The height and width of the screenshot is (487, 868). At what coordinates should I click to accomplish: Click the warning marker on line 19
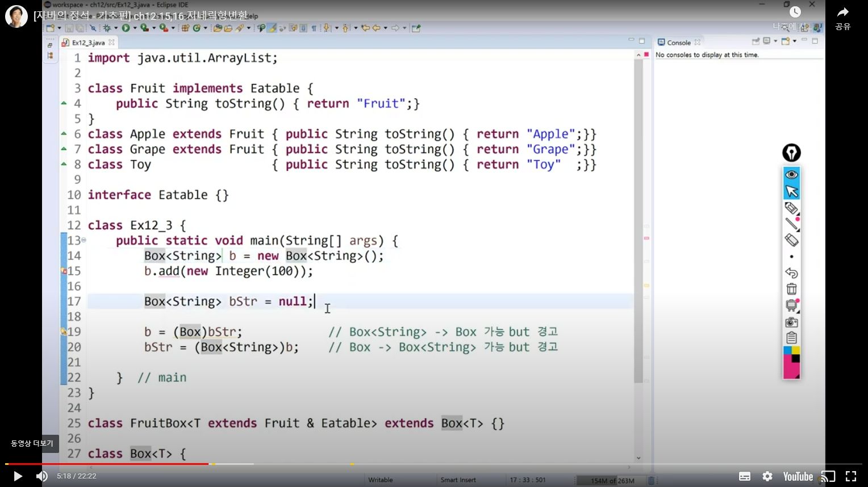pos(64,331)
